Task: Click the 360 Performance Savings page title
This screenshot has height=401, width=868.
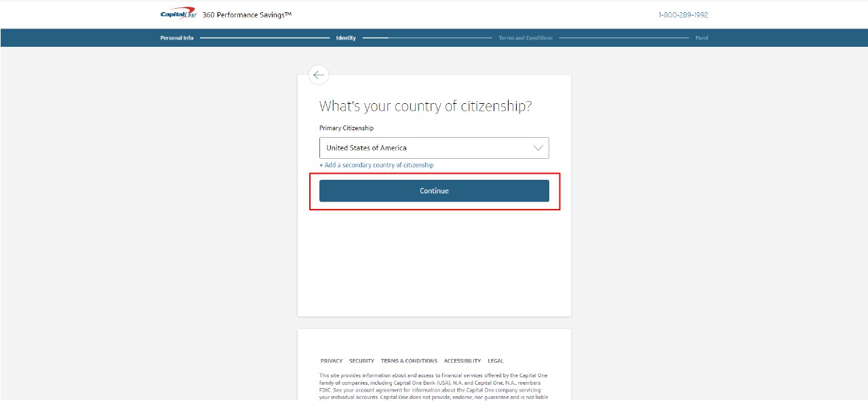Action: click(247, 15)
